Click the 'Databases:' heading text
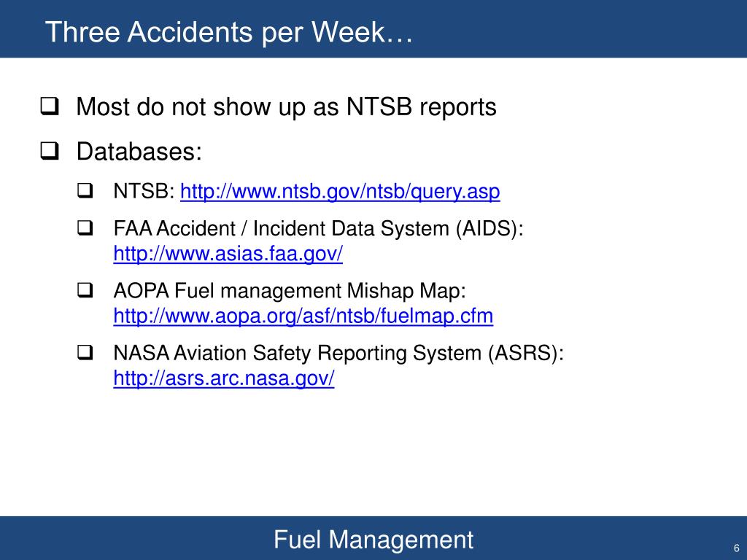 139,152
